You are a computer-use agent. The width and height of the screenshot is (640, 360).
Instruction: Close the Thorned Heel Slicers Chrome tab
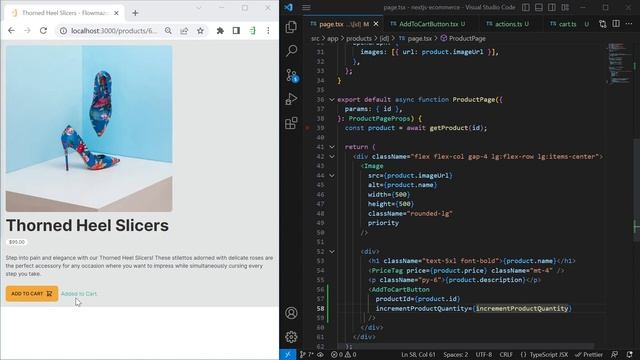pos(116,13)
